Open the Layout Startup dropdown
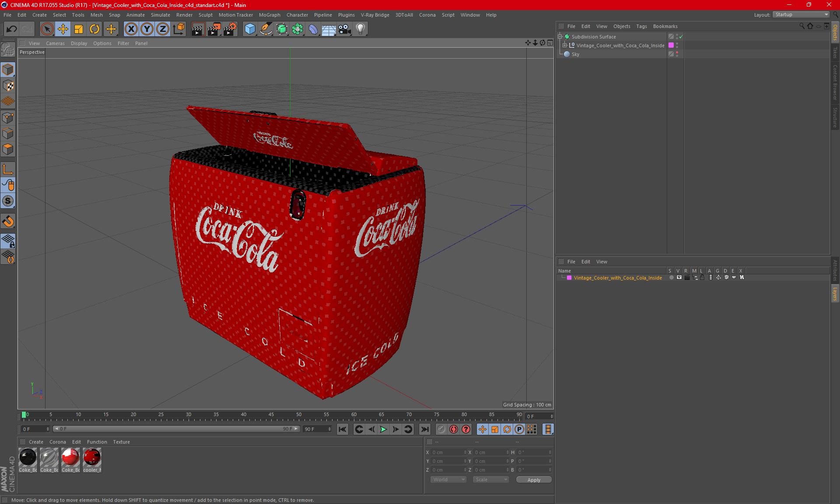The image size is (840, 504). [x=801, y=14]
